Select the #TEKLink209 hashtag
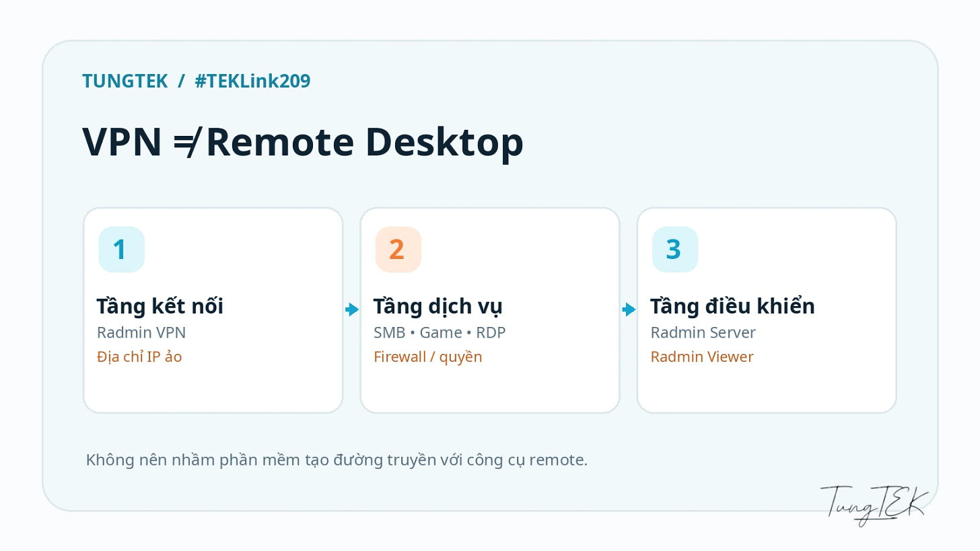 pos(252,81)
